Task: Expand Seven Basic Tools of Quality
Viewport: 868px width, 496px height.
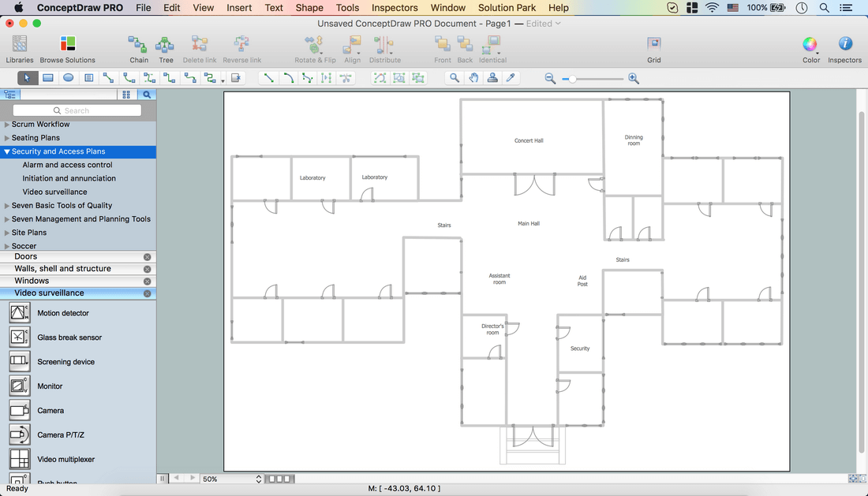Action: (7, 206)
